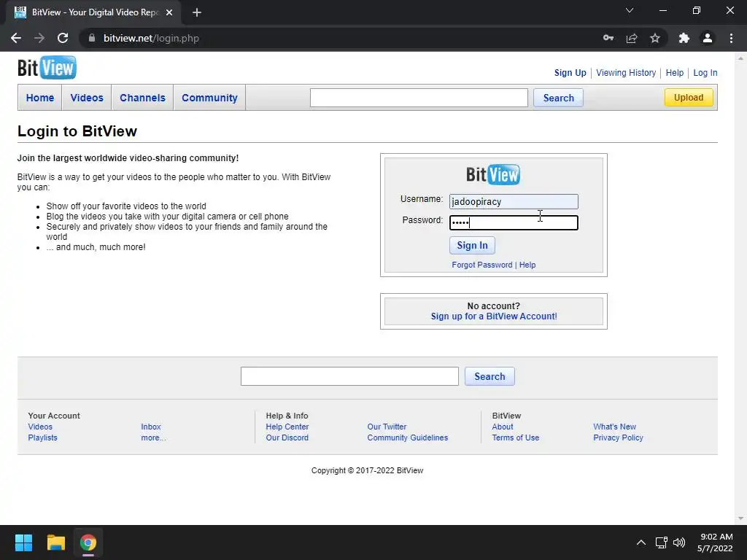Close the BitView tab

click(169, 12)
